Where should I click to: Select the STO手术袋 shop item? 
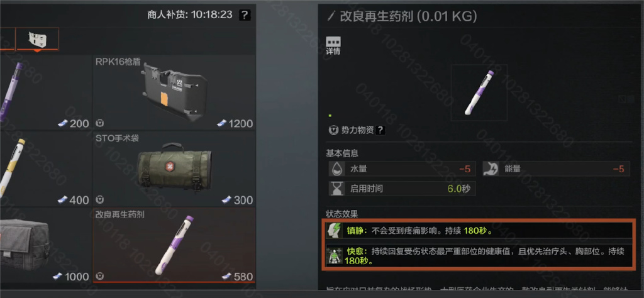tap(174, 168)
